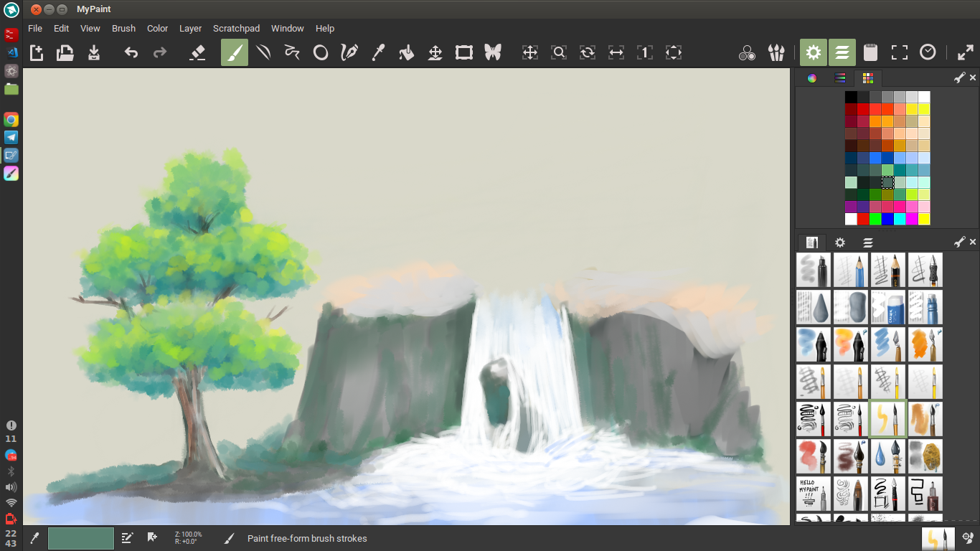
Task: Toggle the brush settings gear panel
Action: (813, 52)
